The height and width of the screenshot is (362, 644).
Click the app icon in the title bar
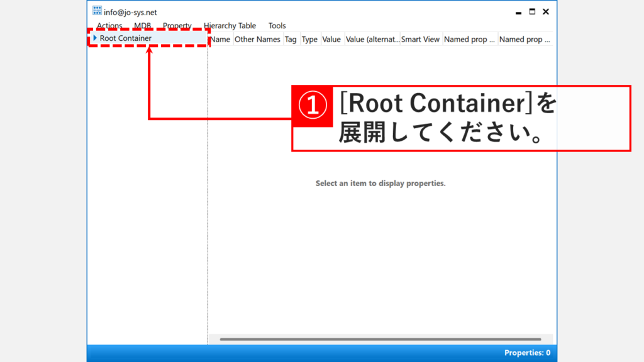pyautogui.click(x=96, y=9)
